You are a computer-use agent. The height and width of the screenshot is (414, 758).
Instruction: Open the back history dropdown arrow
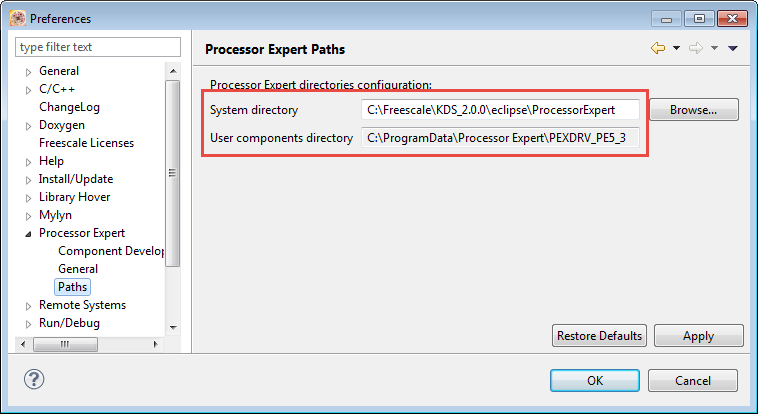point(676,48)
